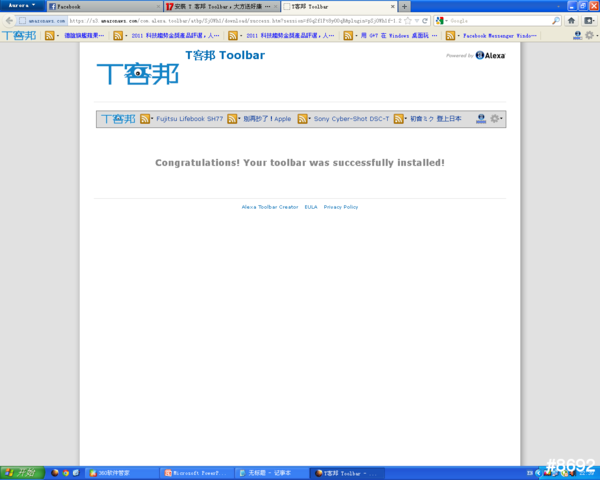Open the dropdown beside the first RSS feed icon
This screenshot has height=480, width=600.
(58, 36)
